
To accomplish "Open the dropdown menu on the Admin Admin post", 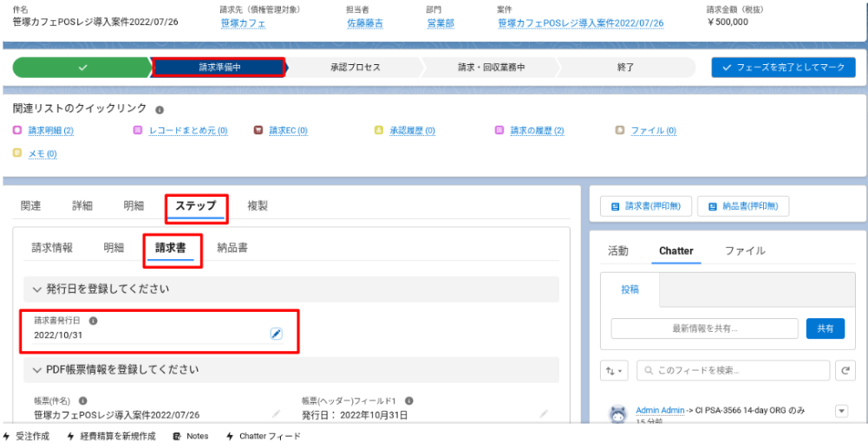I will tap(840, 410).
